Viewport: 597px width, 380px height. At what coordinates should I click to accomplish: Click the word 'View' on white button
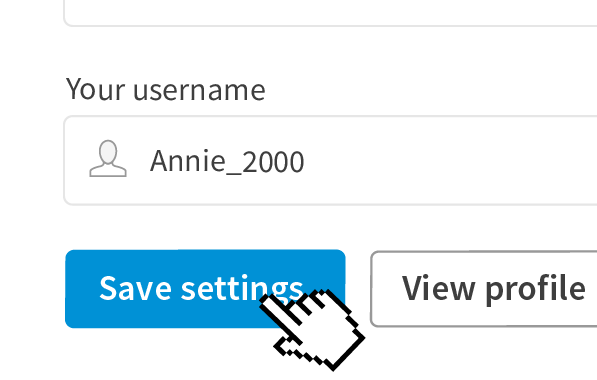[439, 288]
